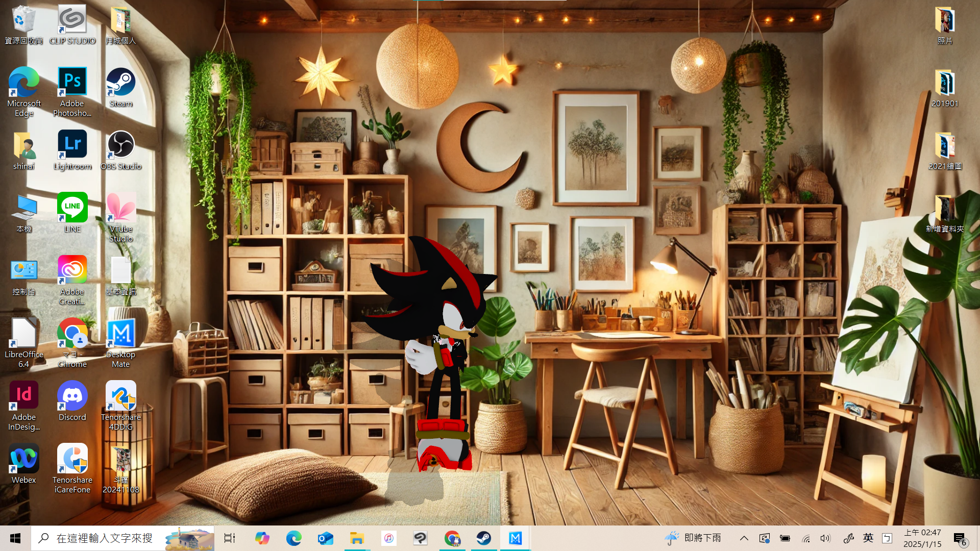Launch Adobe Photoshop from the desktop
The image size is (980, 551).
(72, 92)
